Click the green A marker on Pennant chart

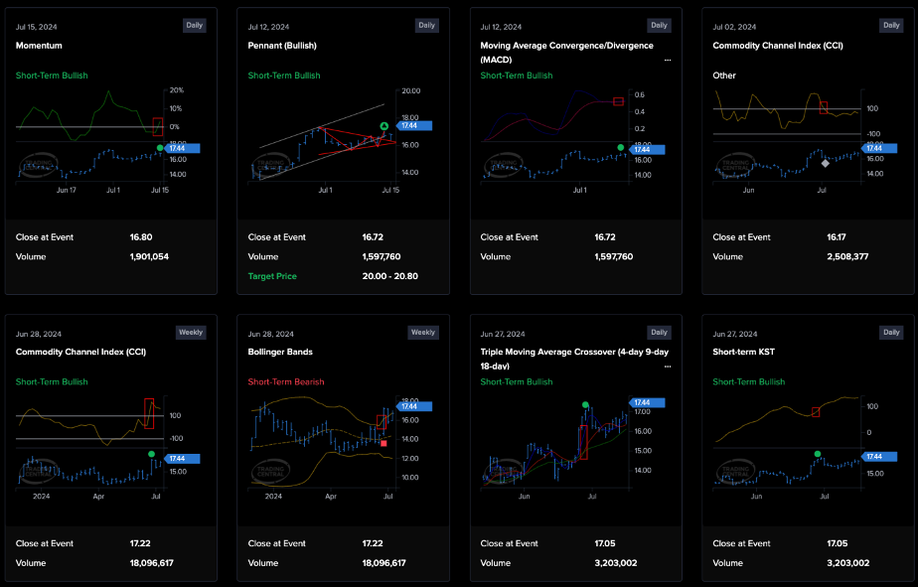pyautogui.click(x=383, y=126)
